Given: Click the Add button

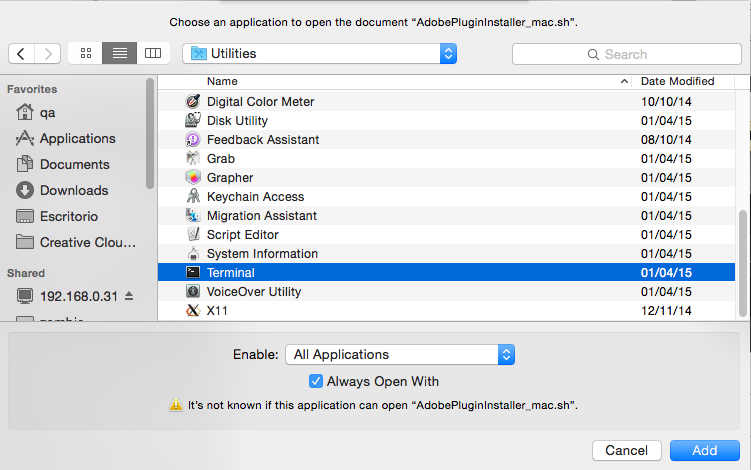Looking at the screenshot, I should click(705, 450).
